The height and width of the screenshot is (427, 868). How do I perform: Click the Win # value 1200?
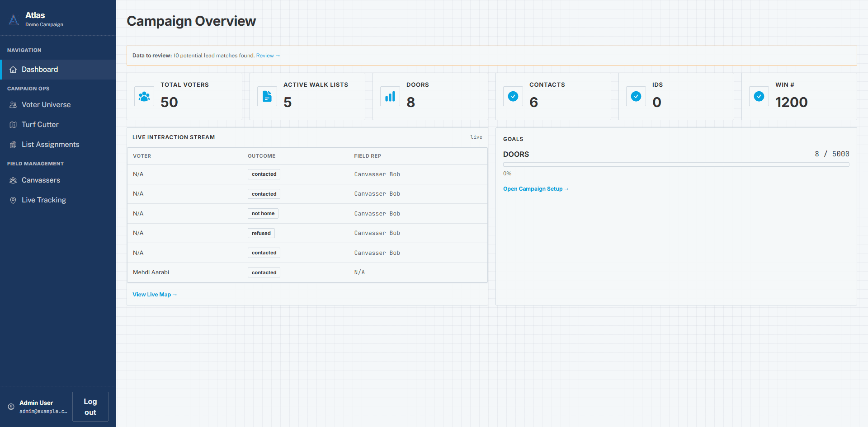click(x=792, y=103)
